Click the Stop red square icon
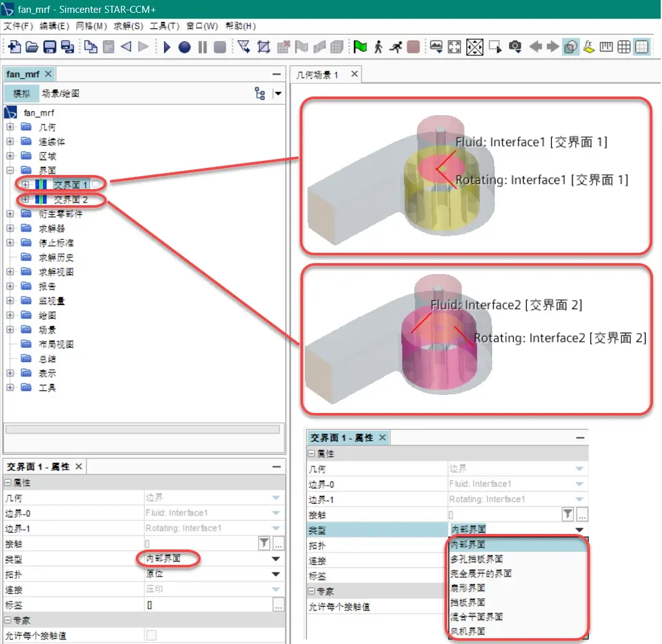 (x=413, y=46)
